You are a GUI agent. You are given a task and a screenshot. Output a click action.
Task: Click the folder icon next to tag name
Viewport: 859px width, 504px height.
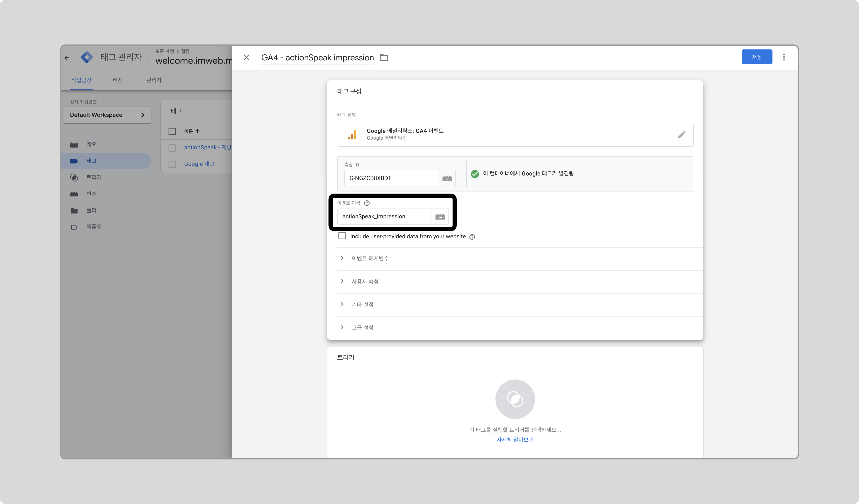[384, 58]
